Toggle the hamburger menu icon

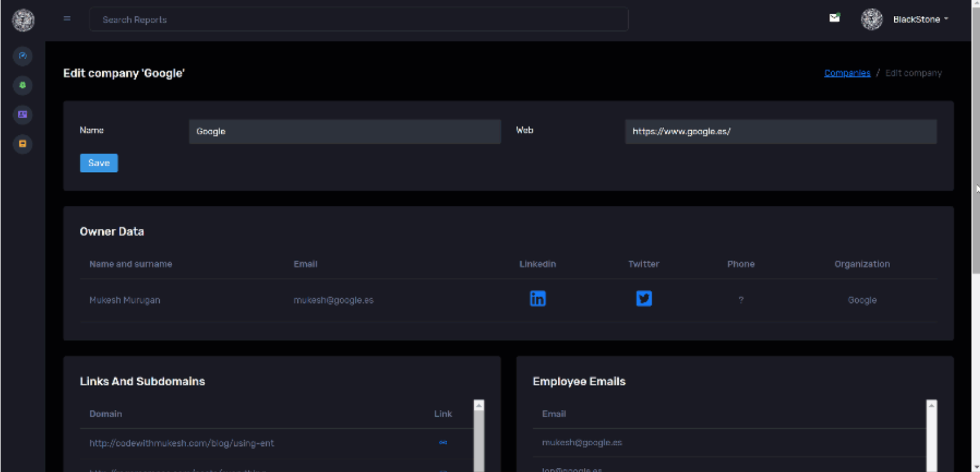click(67, 18)
